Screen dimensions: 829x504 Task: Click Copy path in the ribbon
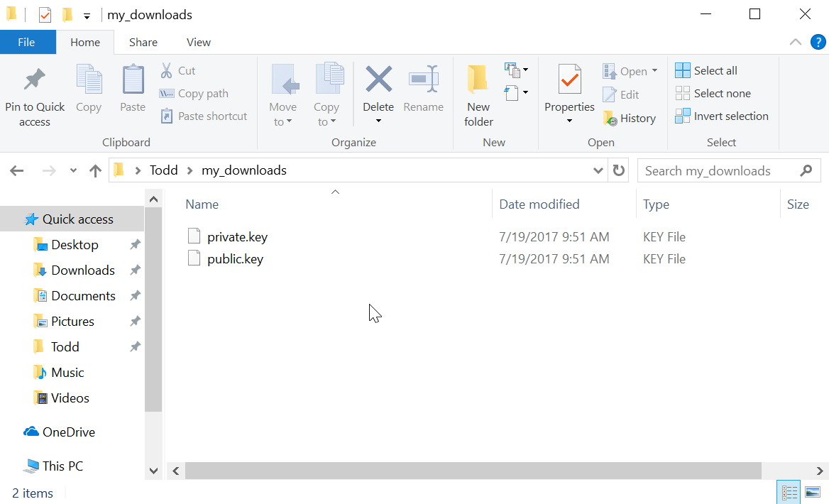click(x=194, y=94)
